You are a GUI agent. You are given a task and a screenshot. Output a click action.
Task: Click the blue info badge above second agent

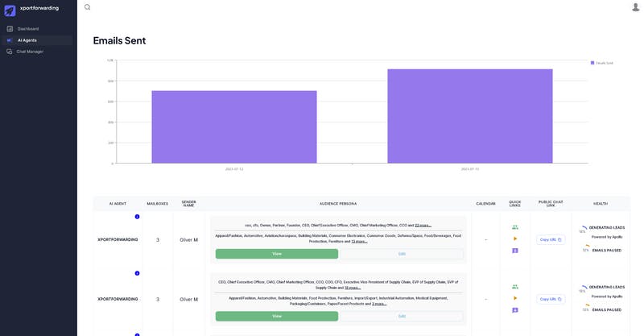pyautogui.click(x=137, y=273)
